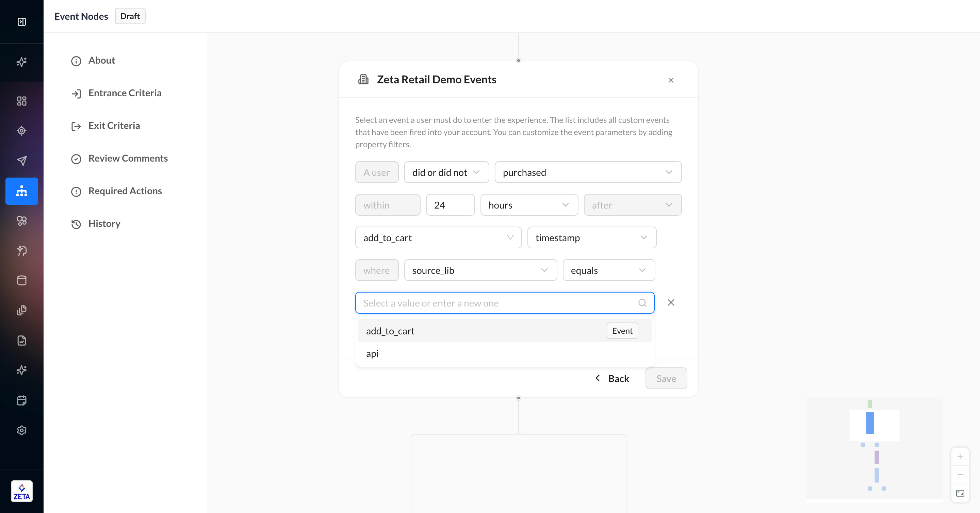This screenshot has height=513, width=980.
Task: Open the report chart file icon
Action: [22, 340]
